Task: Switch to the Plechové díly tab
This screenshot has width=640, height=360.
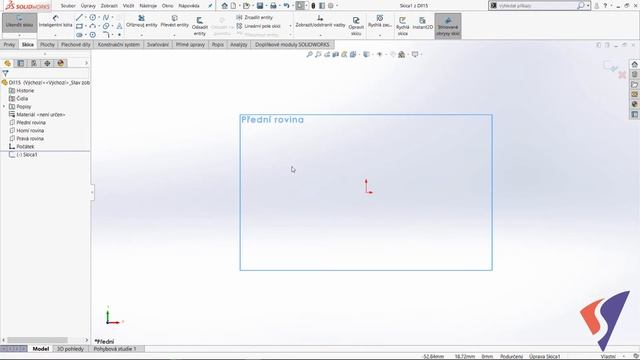Action: tap(76, 44)
